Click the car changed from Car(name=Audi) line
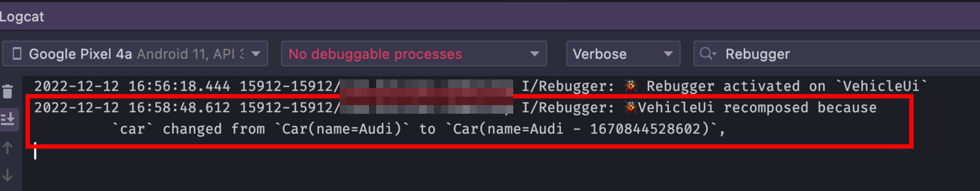This screenshot has height=191, width=980. click(419, 129)
